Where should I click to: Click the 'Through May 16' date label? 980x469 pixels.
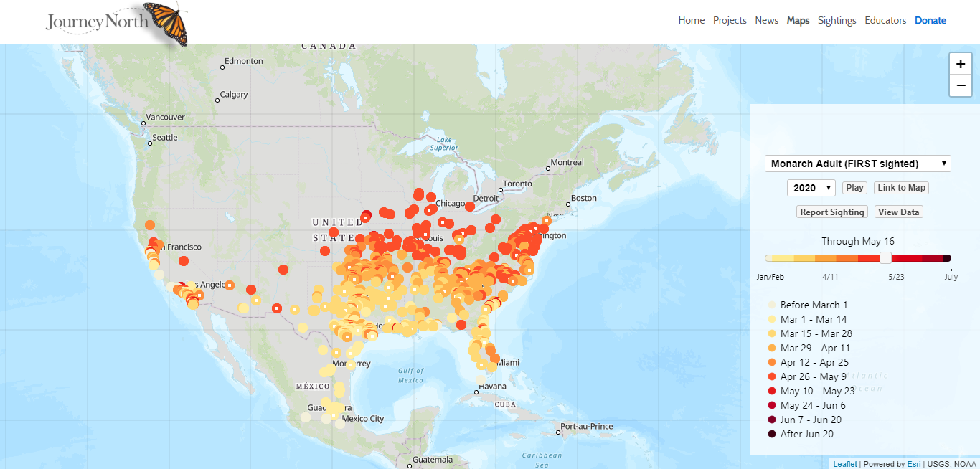pyautogui.click(x=858, y=242)
